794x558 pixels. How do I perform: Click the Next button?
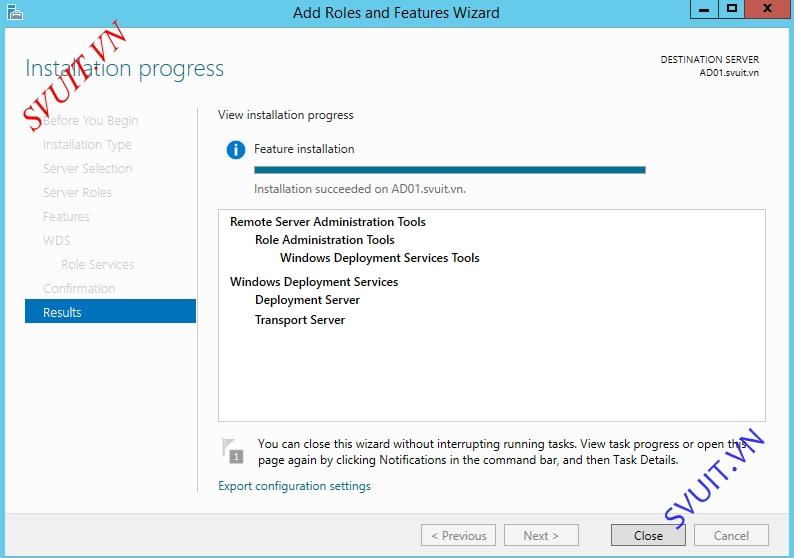click(x=541, y=535)
